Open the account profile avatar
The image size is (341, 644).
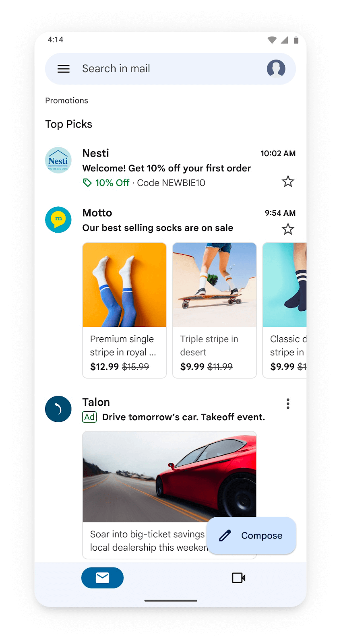(275, 68)
